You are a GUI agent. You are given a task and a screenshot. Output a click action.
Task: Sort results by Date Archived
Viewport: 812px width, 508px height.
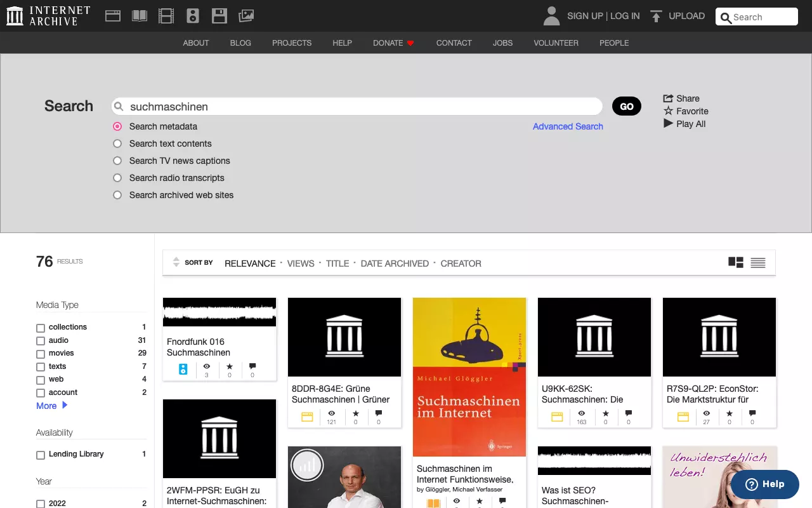(x=395, y=264)
